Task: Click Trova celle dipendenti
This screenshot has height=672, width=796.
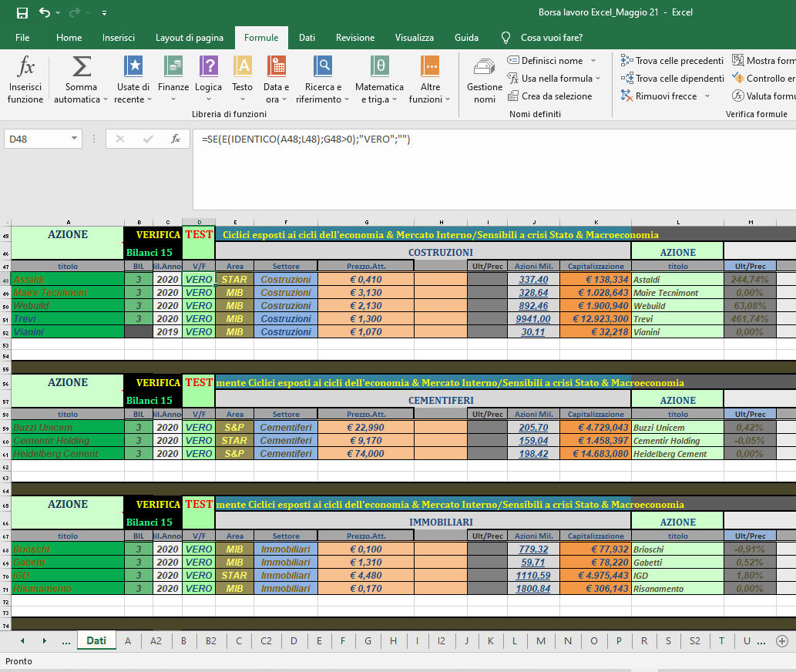Action: (x=673, y=78)
